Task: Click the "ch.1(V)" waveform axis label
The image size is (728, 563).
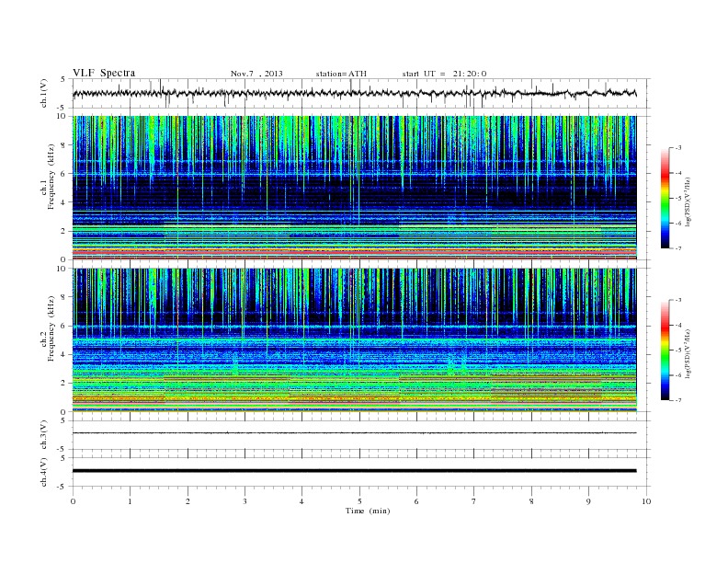Action: 43,93
